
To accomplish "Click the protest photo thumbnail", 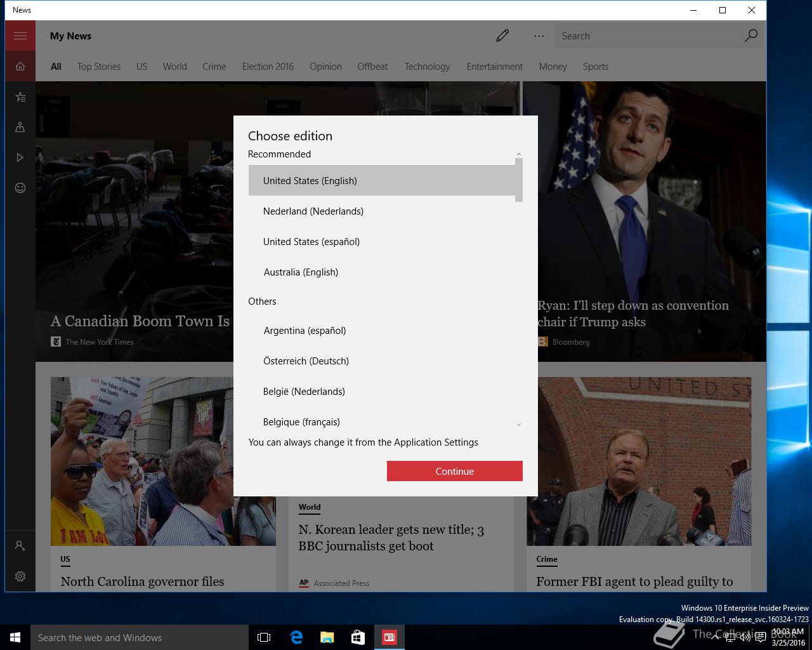I will [163, 461].
